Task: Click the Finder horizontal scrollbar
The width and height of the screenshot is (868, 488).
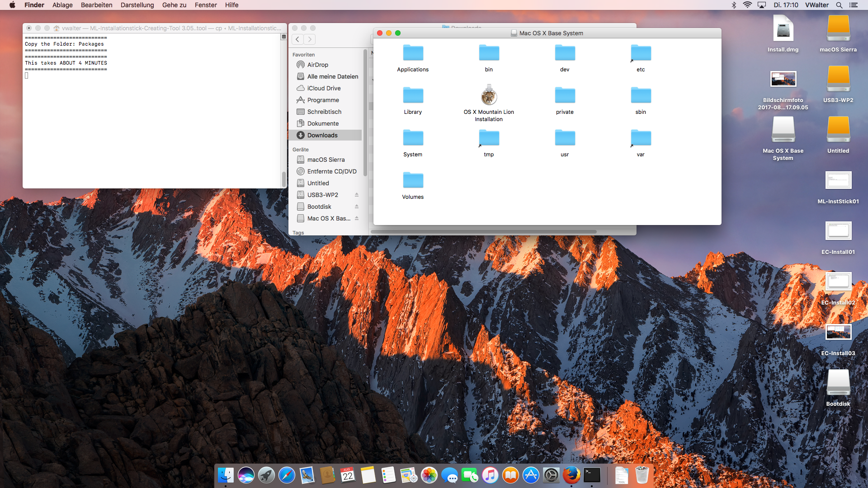Action: point(484,232)
